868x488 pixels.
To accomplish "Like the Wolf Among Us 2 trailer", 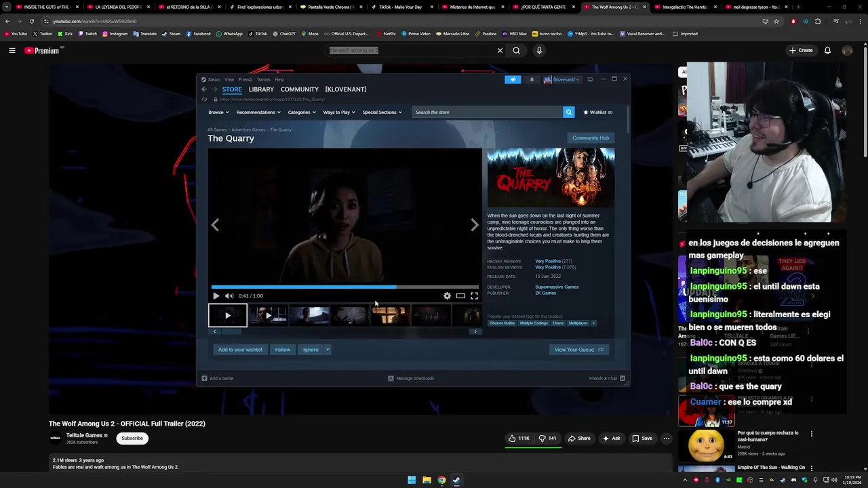I will coord(519,439).
